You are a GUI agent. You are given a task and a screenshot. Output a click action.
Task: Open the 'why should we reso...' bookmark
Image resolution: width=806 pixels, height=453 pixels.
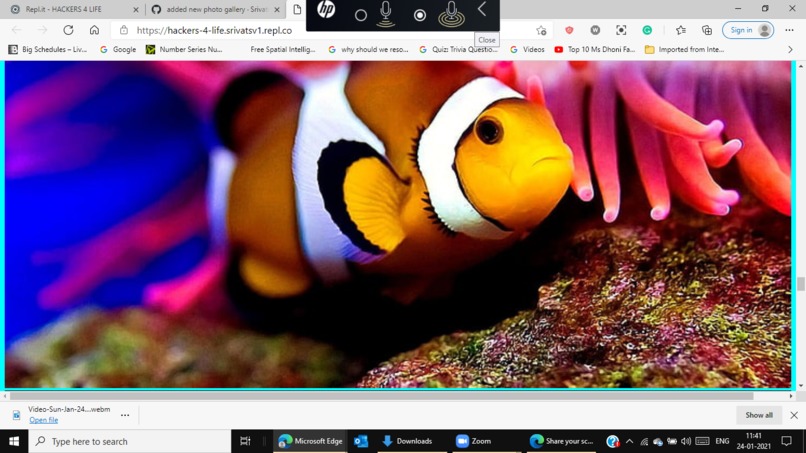tap(368, 49)
